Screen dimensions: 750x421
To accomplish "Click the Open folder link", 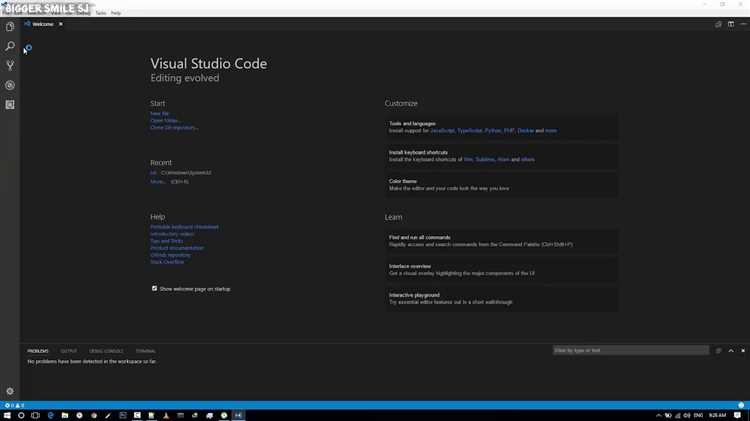I will point(165,121).
